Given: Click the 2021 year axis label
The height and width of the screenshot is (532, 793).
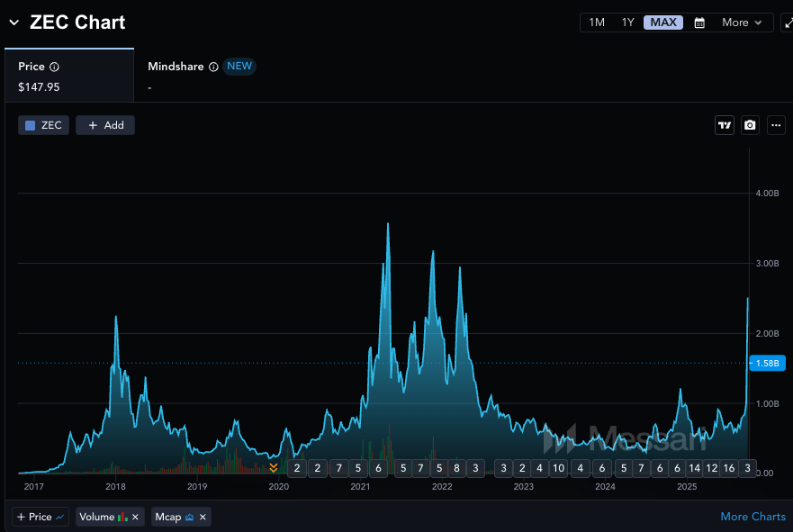Looking at the screenshot, I should click(x=360, y=486).
